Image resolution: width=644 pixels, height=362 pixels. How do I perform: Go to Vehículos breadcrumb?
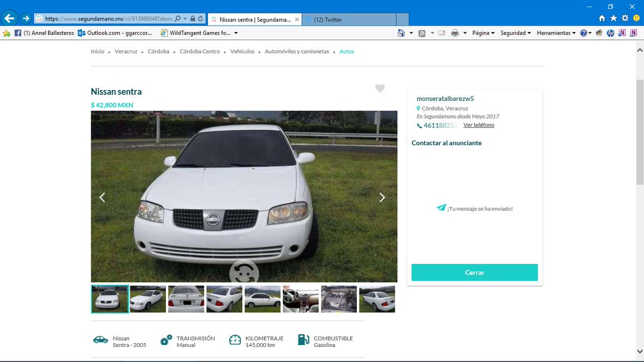coord(242,51)
